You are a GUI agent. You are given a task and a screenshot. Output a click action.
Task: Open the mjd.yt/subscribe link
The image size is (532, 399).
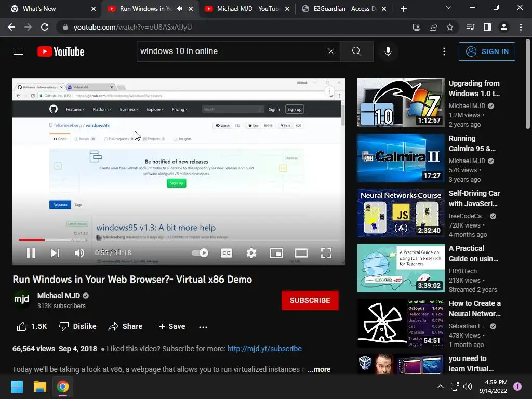264,349
